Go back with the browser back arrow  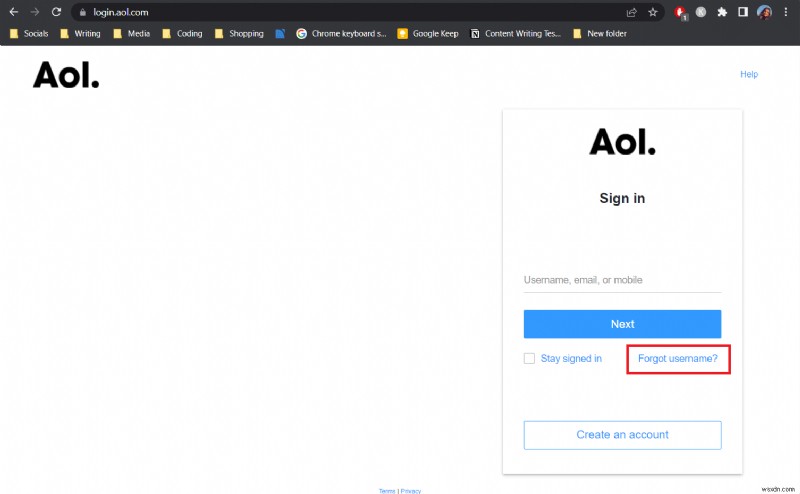pos(14,12)
